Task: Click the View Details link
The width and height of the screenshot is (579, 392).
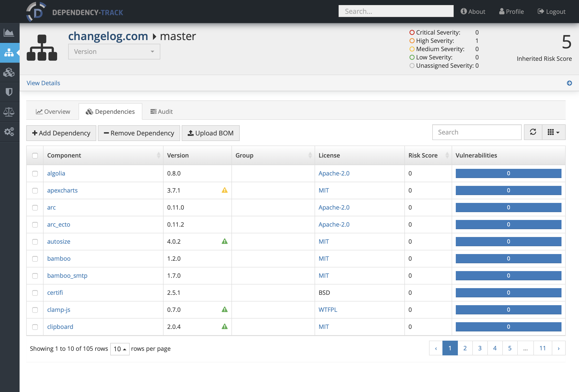Action: (43, 83)
